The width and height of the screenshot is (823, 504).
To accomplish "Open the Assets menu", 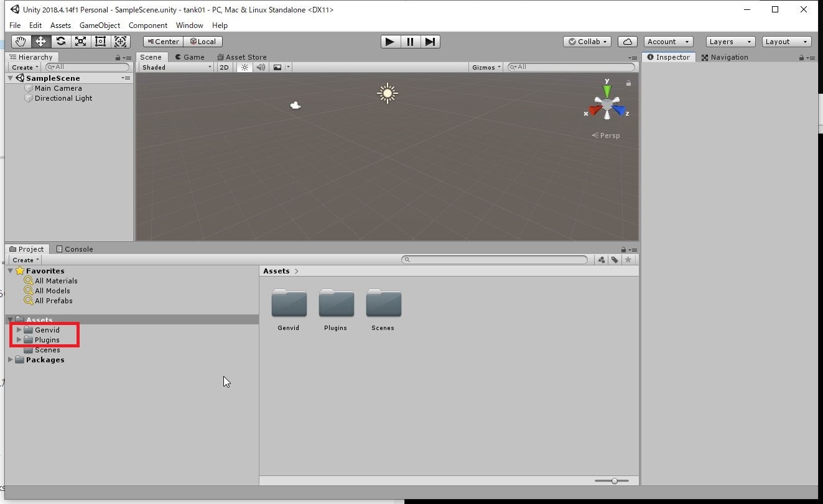I will click(60, 25).
